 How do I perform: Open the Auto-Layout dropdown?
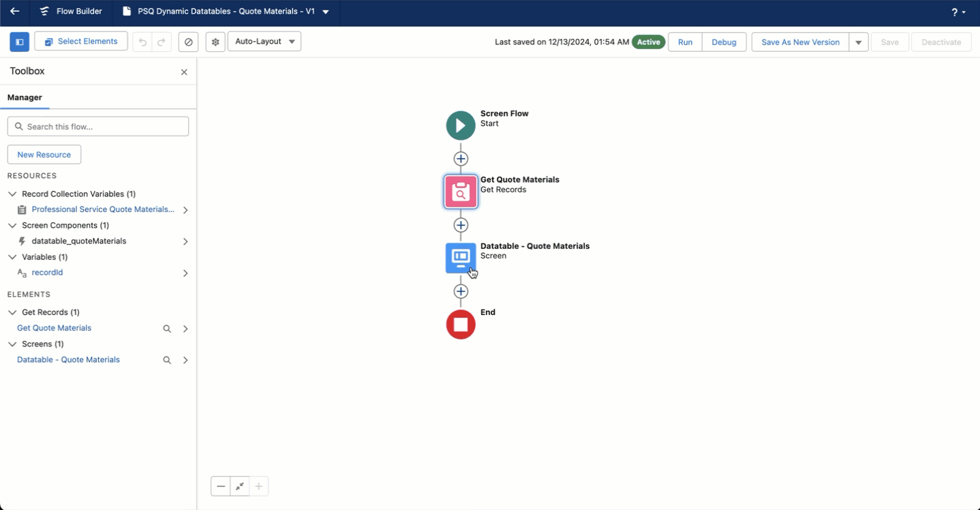264,42
